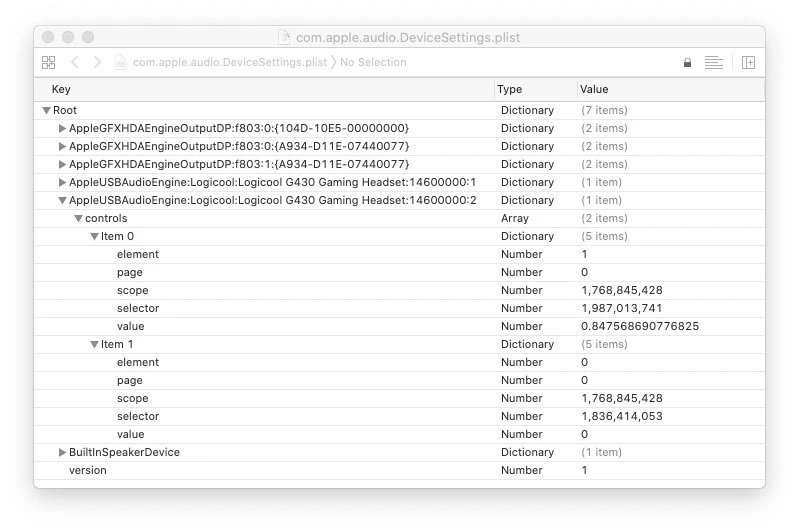This screenshot has width=799, height=530.
Task: Collapse Logicool G430 Headset 14600000:2
Action: click(62, 200)
